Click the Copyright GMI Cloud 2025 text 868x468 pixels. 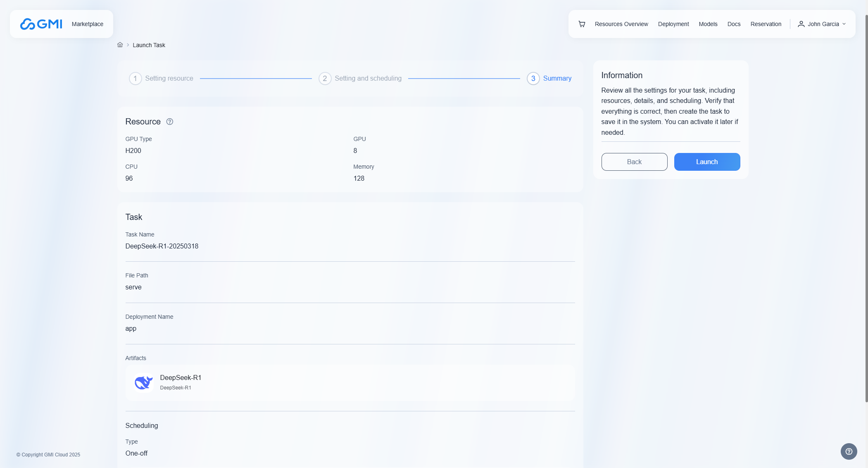48,454
